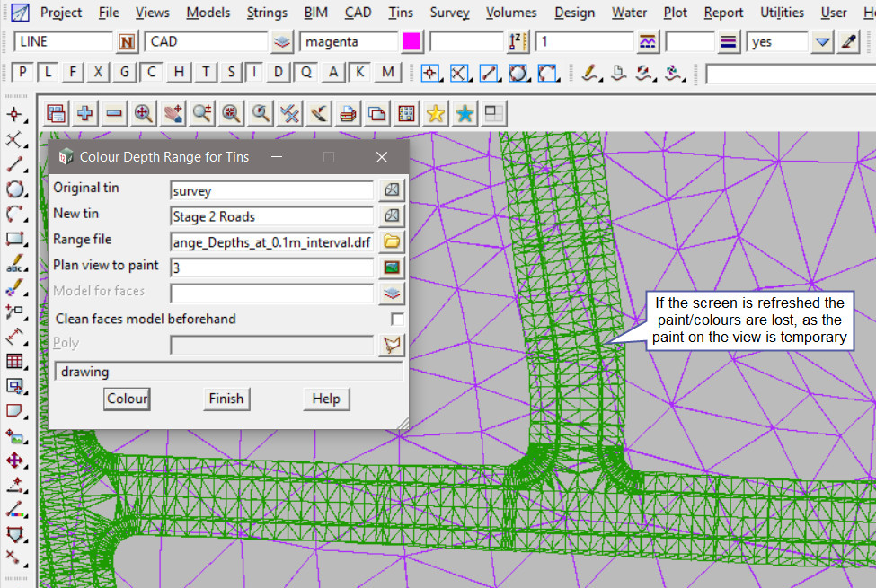Viewport: 876px width, 588px height.
Task: Click the printer icon in view toolbar
Action: [x=348, y=113]
